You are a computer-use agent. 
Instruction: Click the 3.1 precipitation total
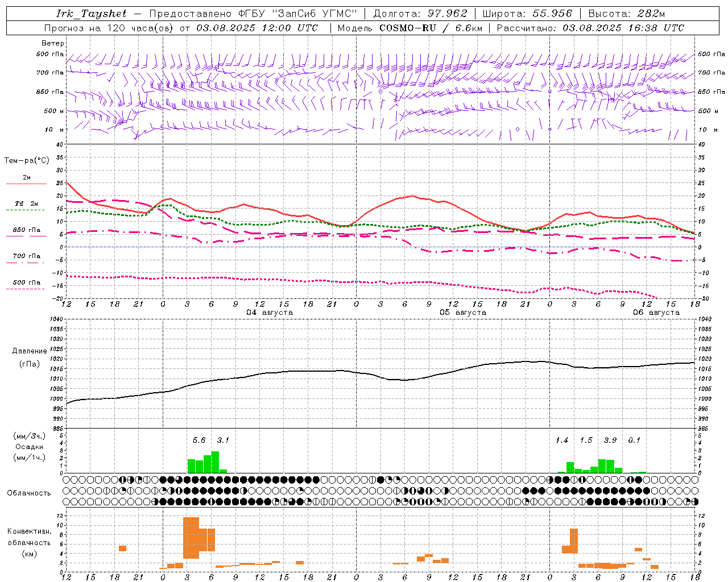coord(223,440)
